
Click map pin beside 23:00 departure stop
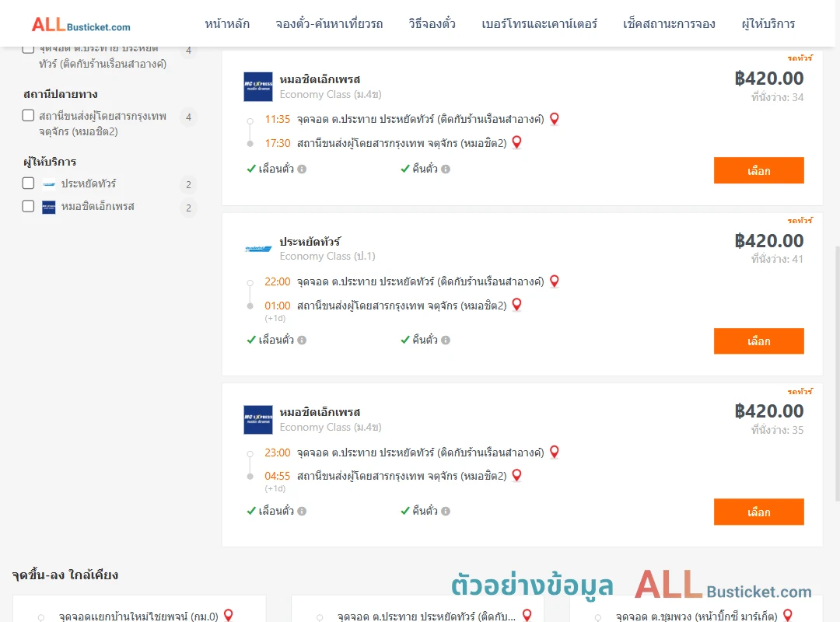555,453
